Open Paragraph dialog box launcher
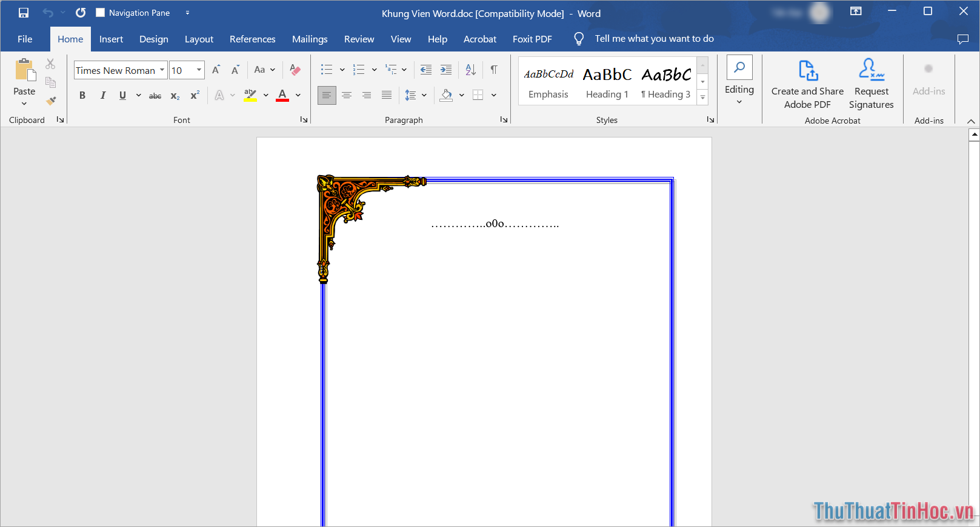The image size is (980, 527). 504,120
